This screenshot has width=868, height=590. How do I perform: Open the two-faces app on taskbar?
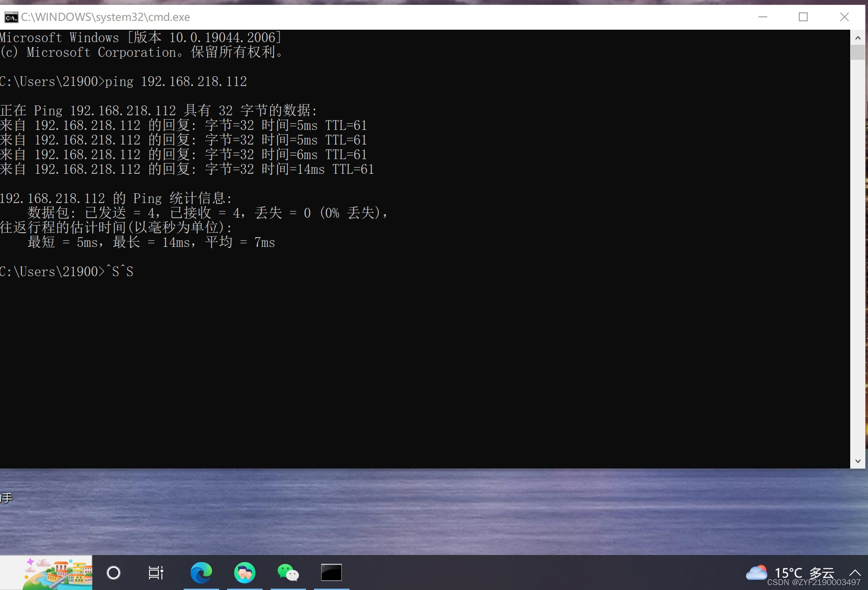click(244, 572)
